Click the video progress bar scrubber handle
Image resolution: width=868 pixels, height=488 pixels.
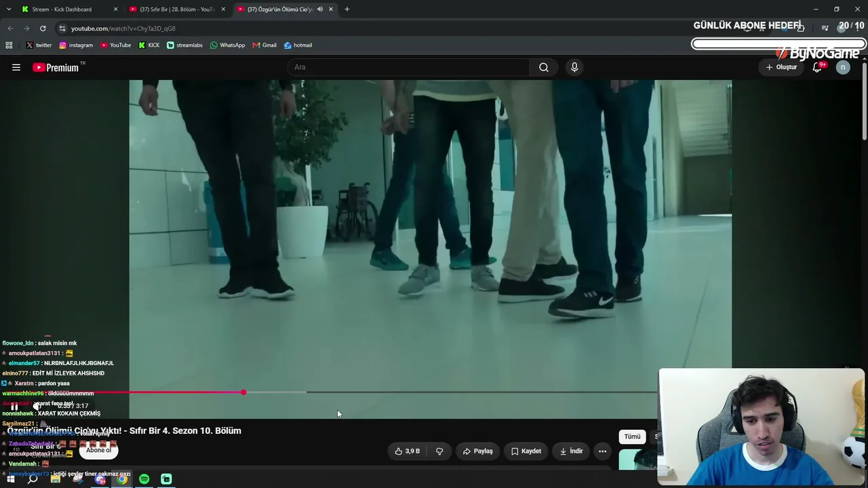(x=243, y=392)
